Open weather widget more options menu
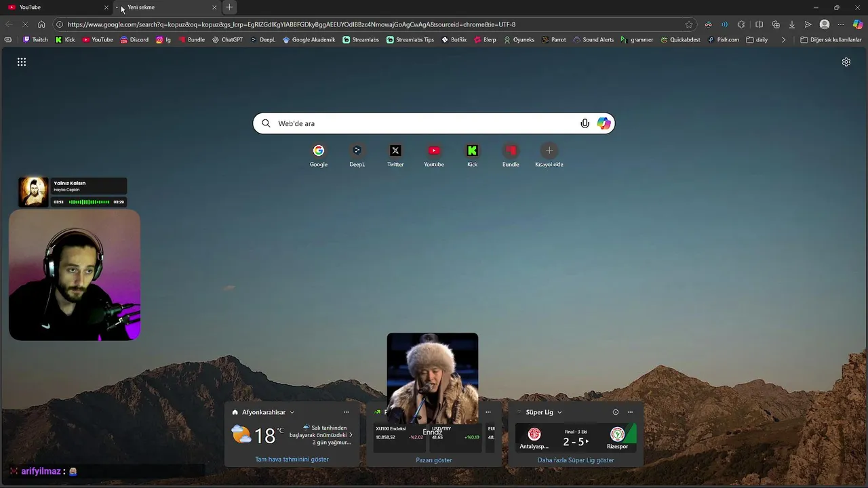 point(346,412)
